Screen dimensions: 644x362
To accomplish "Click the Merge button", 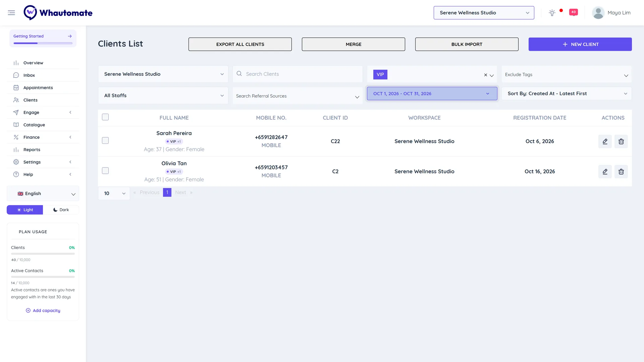I will (x=354, y=44).
